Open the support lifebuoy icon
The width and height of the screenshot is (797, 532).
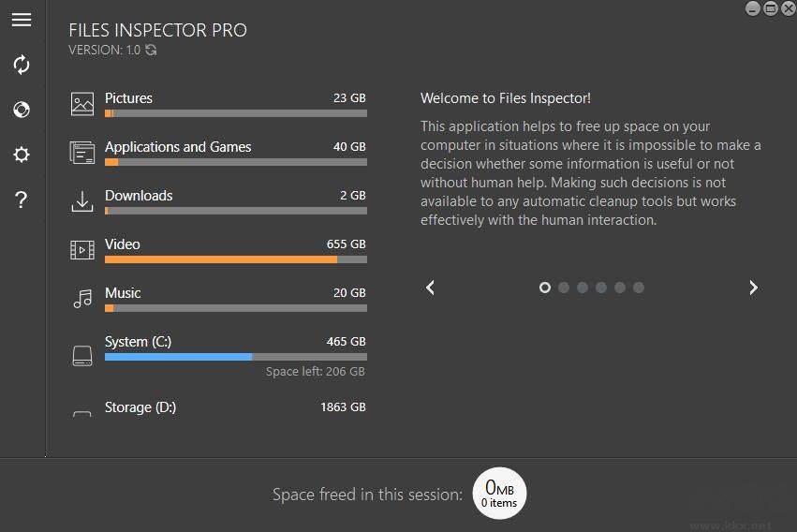pos(22,110)
